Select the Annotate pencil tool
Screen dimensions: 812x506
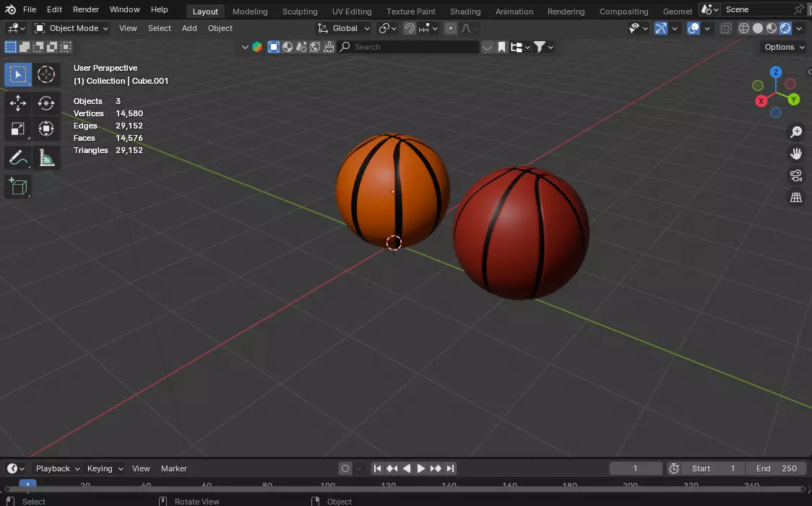click(x=17, y=158)
